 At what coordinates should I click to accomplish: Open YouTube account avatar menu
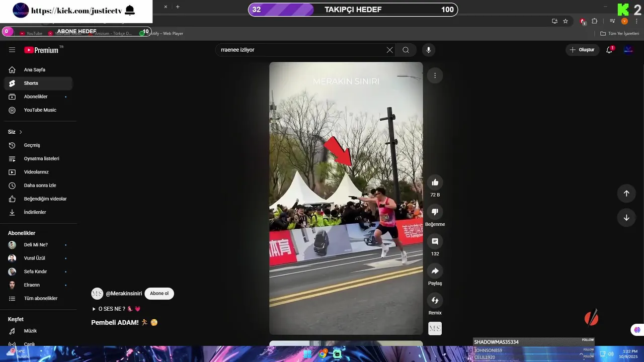pos(628,50)
